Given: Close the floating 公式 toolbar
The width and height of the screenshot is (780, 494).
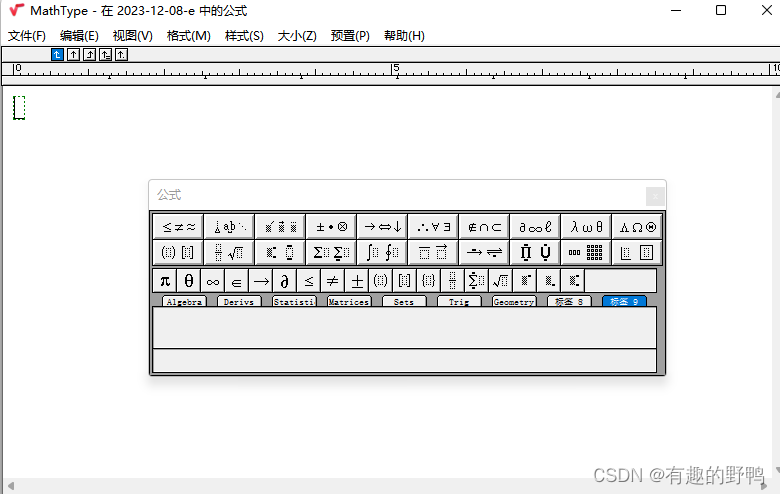Looking at the screenshot, I should tap(655, 196).
